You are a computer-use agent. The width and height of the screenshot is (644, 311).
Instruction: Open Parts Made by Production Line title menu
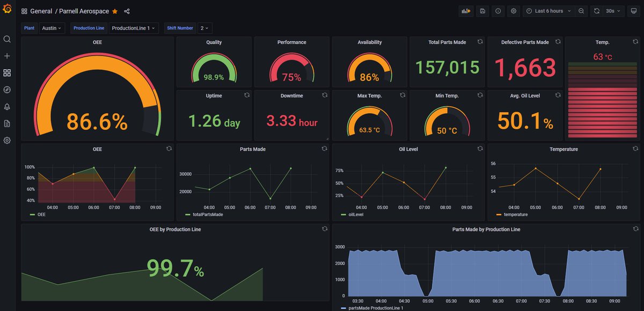(486, 229)
